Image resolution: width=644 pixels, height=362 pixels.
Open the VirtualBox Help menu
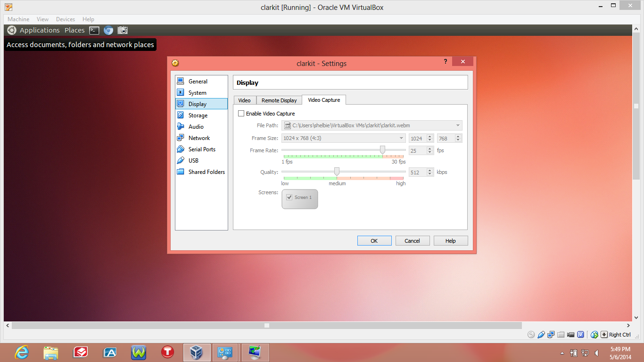88,19
